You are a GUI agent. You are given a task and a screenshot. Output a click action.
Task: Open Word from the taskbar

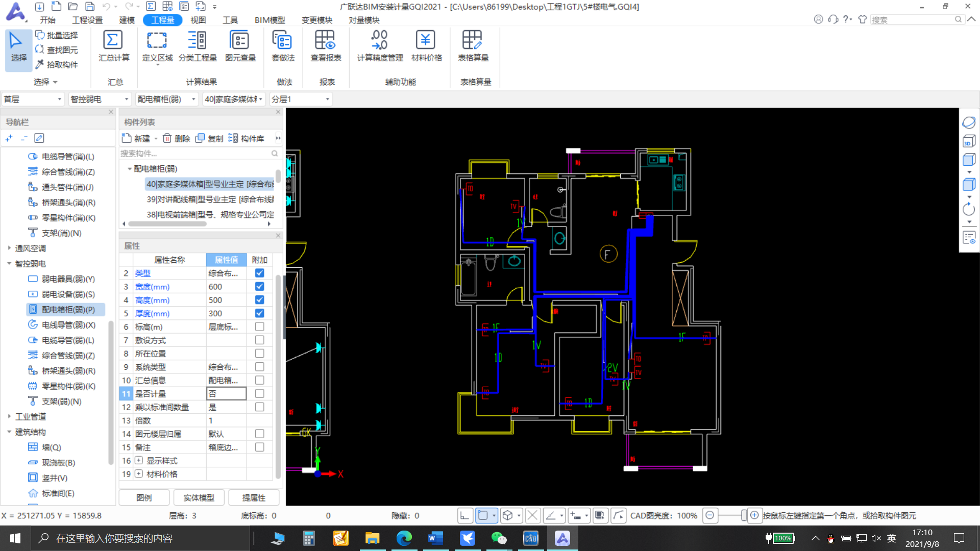click(x=435, y=538)
